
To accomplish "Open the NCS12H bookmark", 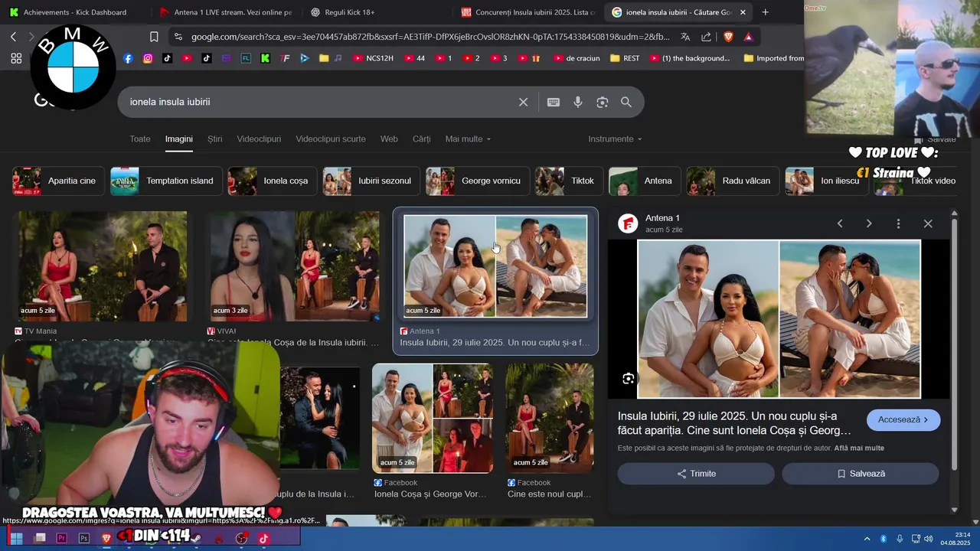I will pyautogui.click(x=374, y=58).
